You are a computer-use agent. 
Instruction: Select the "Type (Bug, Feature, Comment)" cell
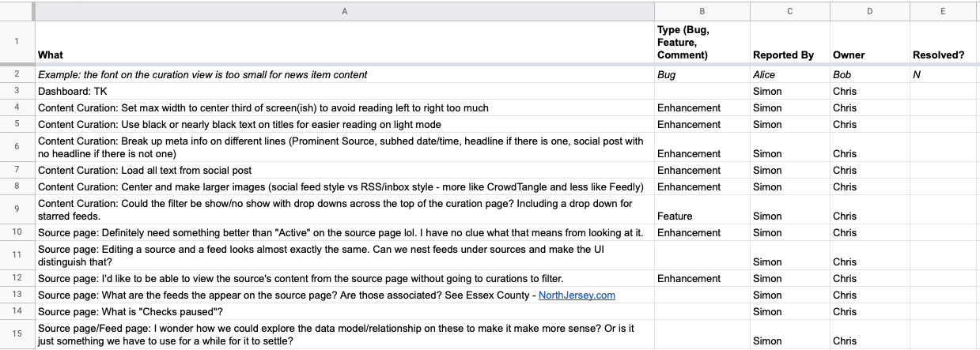(x=702, y=41)
